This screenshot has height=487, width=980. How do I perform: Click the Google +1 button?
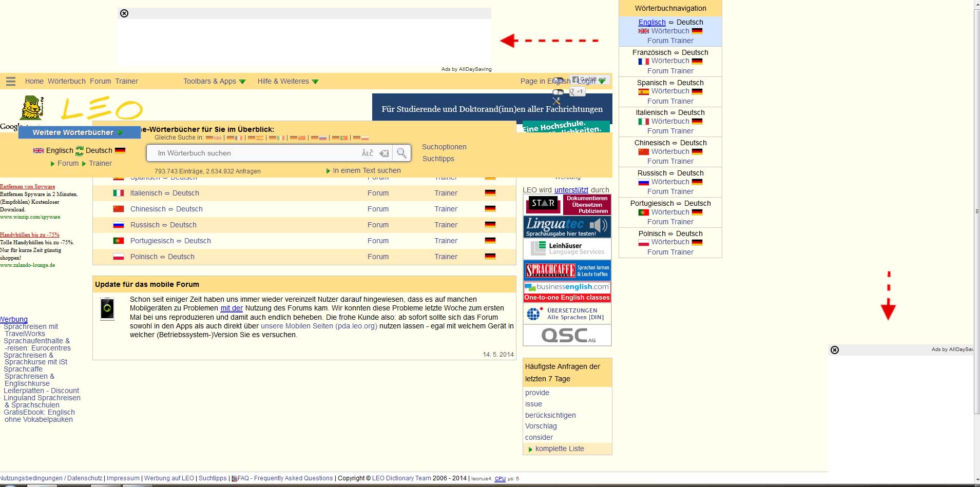[x=577, y=91]
